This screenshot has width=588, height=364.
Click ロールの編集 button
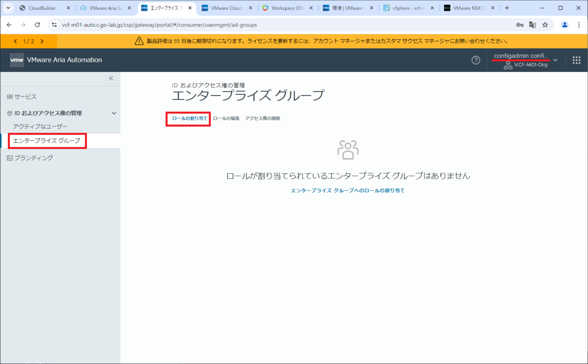click(226, 119)
